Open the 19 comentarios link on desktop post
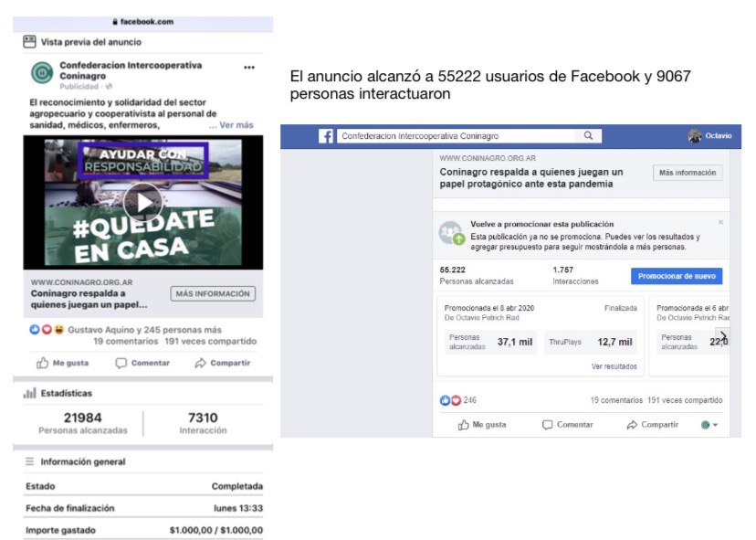Viewport: 756px width, 540px height. pyautogui.click(x=616, y=400)
